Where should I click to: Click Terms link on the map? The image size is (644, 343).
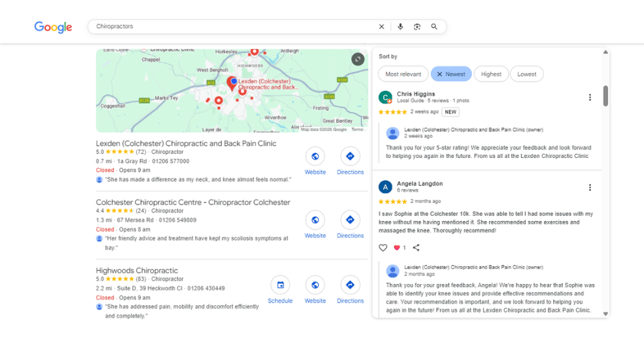(357, 129)
